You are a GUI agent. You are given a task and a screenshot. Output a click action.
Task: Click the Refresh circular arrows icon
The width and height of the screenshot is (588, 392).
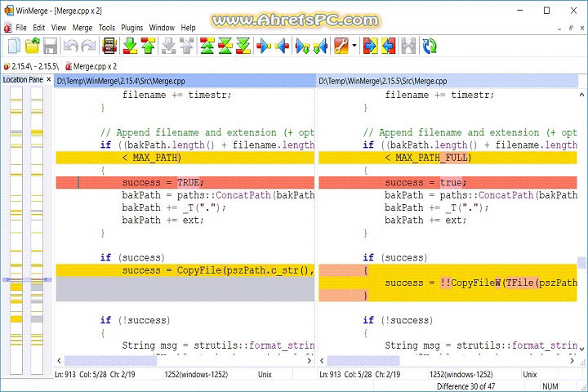[x=430, y=46]
